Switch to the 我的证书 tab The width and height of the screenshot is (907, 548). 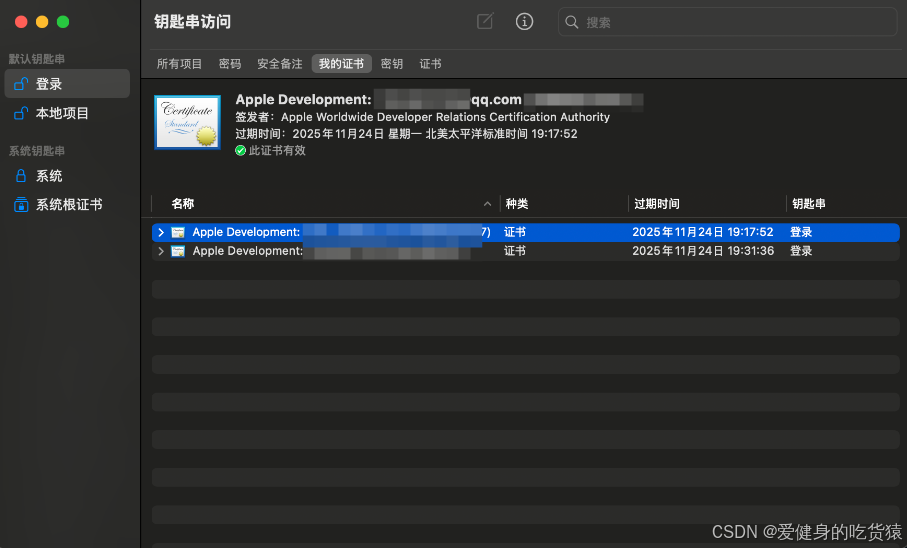pyautogui.click(x=341, y=64)
